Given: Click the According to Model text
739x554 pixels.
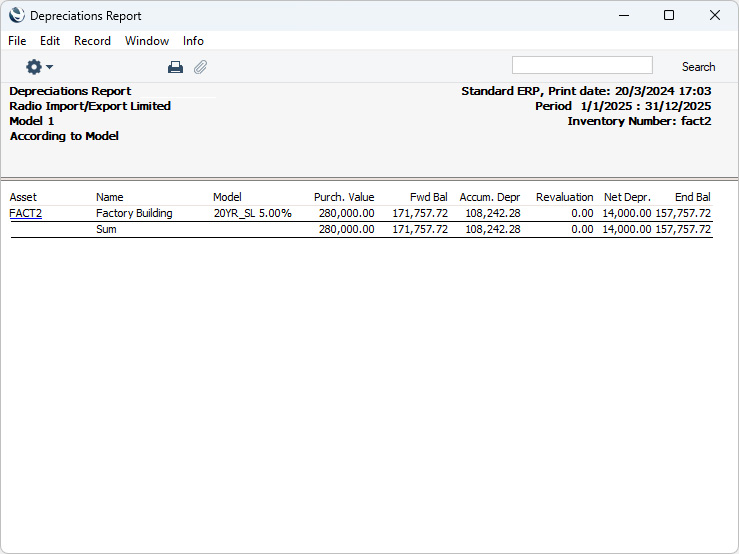Looking at the screenshot, I should [64, 136].
